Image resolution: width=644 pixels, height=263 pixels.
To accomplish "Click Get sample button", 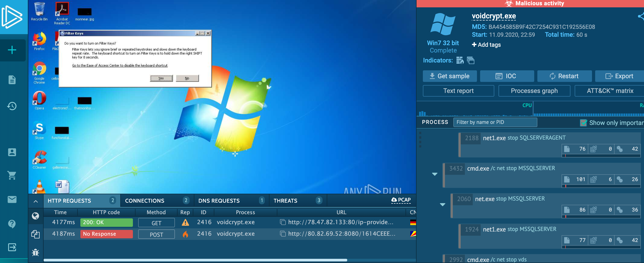I will pyautogui.click(x=450, y=76).
